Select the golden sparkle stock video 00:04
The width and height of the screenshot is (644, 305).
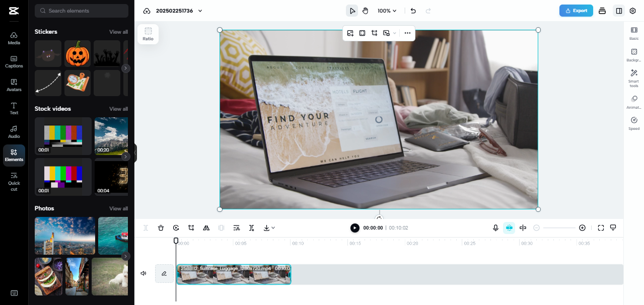[111, 177]
